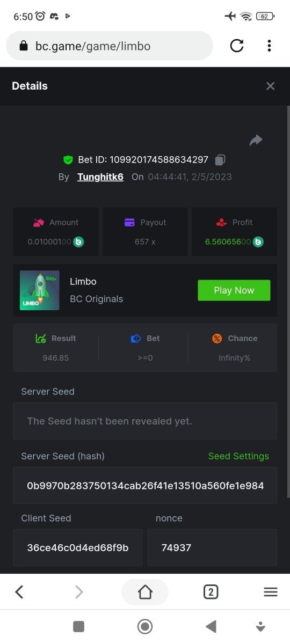
Task: Open the Tunghitk6 user profile
Action: (100, 177)
